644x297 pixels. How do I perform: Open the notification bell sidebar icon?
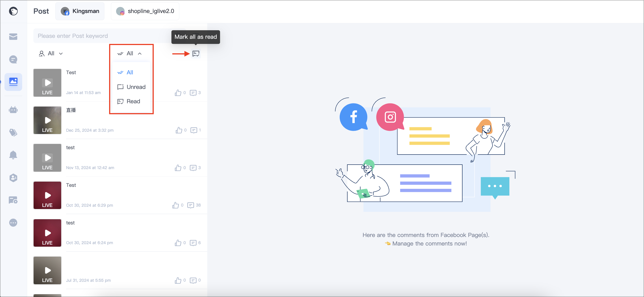point(13,155)
